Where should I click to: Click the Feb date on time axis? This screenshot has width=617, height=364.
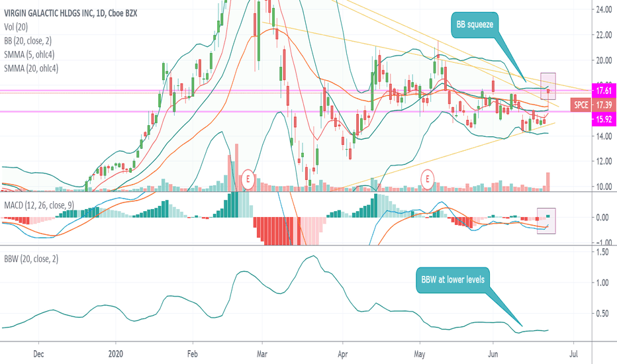[193, 354]
